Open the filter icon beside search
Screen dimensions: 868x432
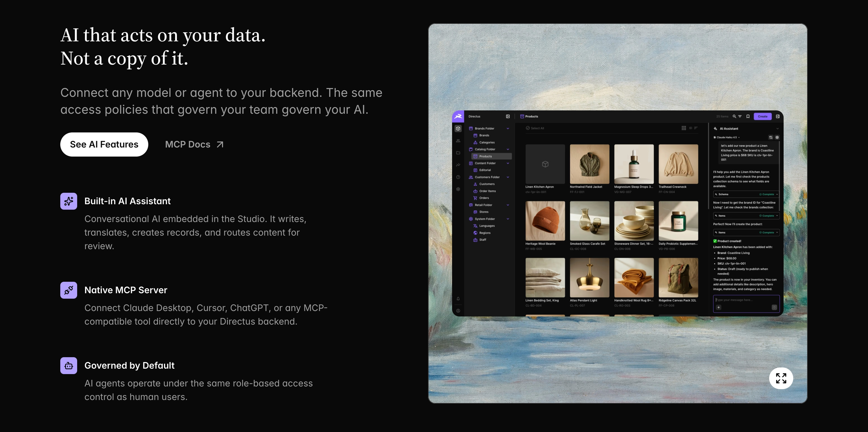click(740, 116)
